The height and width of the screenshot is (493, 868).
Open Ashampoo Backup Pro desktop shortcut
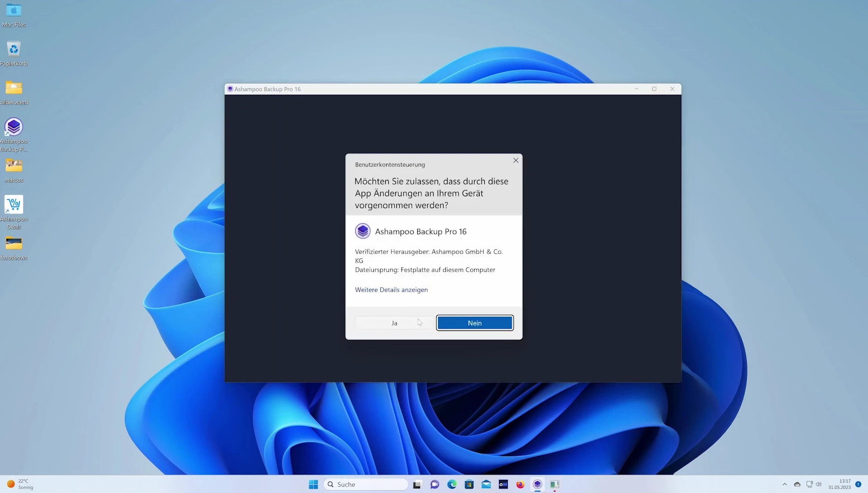coord(14,128)
